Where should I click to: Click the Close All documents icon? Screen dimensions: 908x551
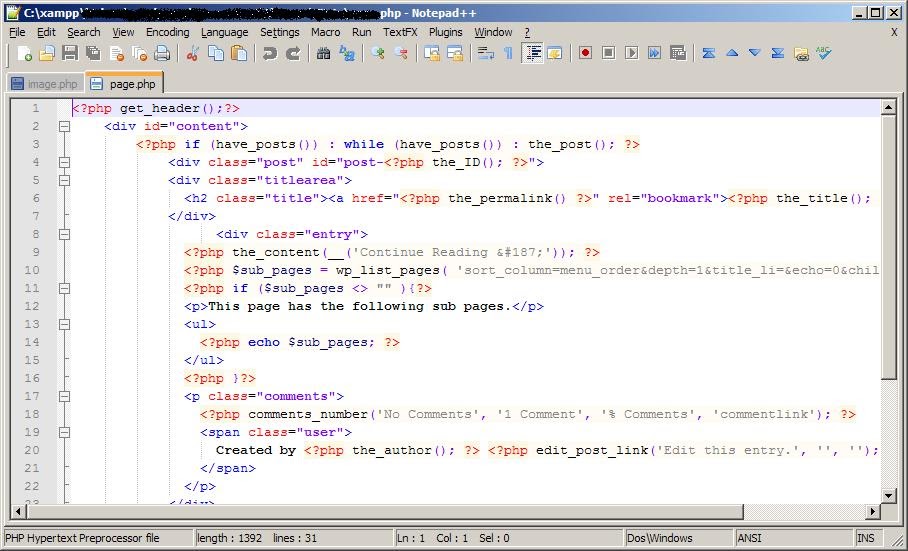(x=140, y=53)
